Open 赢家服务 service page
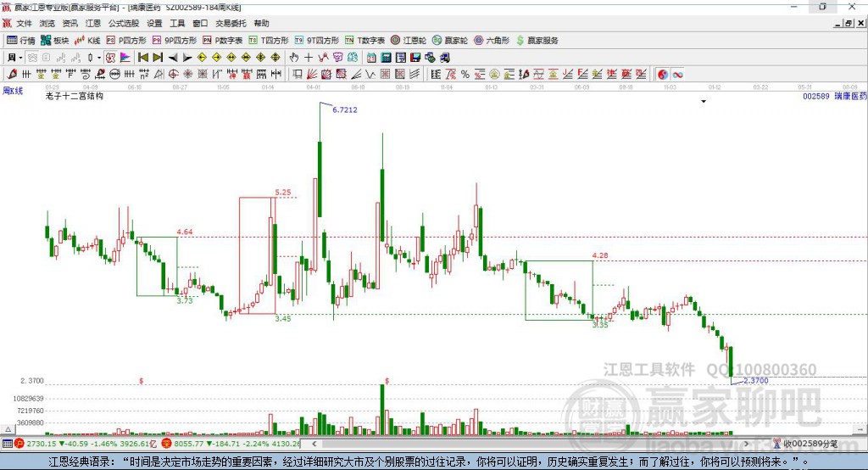 (x=537, y=41)
